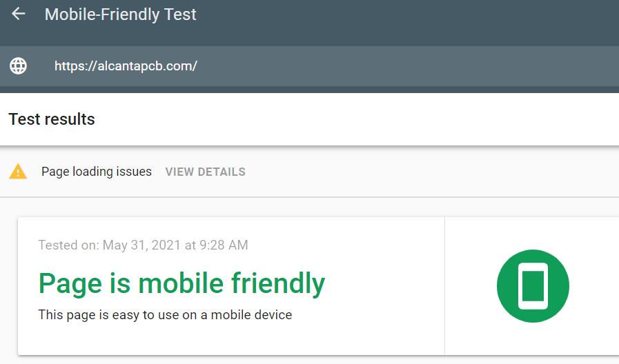Screen dimensions: 619x364
Task: Click the word 'friendly' in green headline
Action: pyautogui.click(x=278, y=283)
